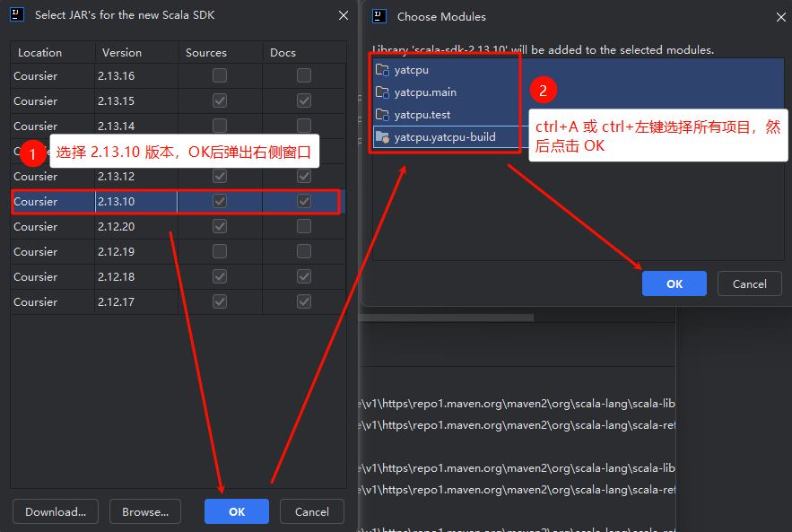Image resolution: width=792 pixels, height=532 pixels.
Task: Confirm module selection with OK in Choose Modules
Action: [x=674, y=283]
